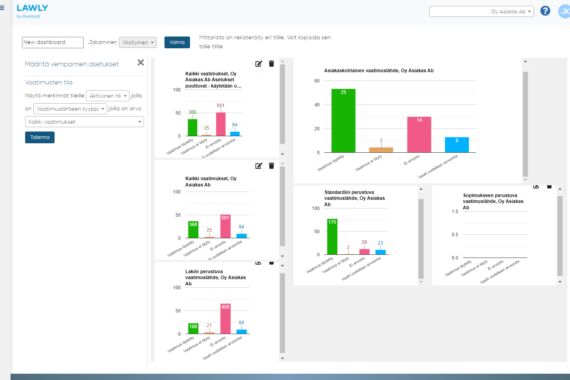This screenshot has height=380, width=570.
Task: Edit the first Kaikki vaatimukset widget
Action: pos(258,64)
